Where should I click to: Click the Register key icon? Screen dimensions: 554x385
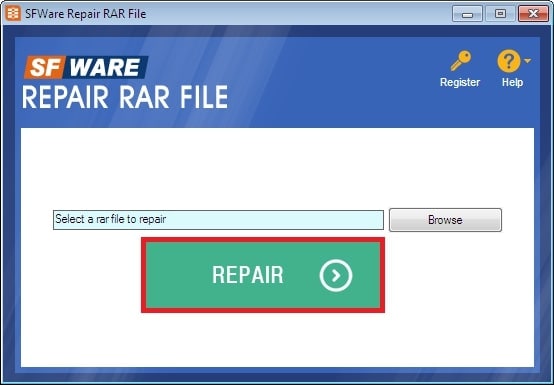461,60
